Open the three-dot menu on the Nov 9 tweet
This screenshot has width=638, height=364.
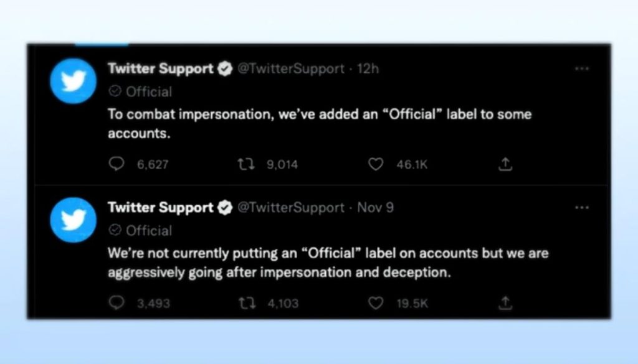click(582, 207)
